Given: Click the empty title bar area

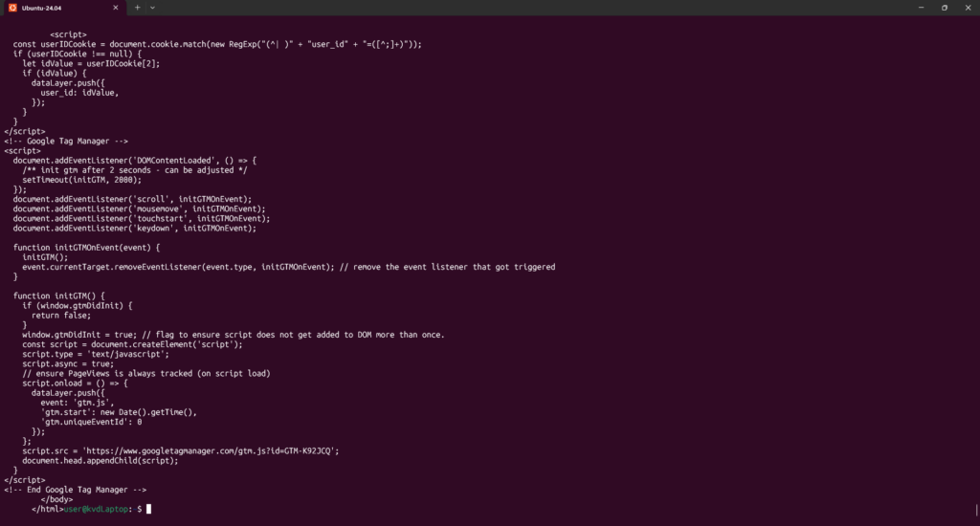Looking at the screenshot, I should tap(526, 8).
